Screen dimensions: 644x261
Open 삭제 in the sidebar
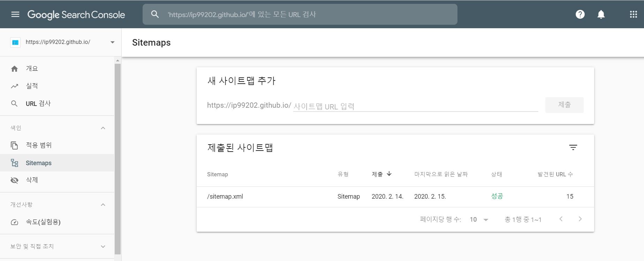coord(57,180)
